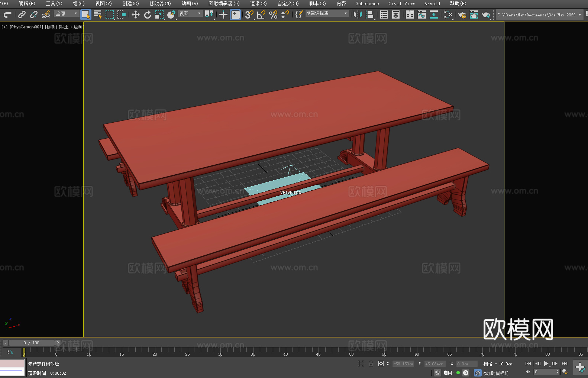Click the X coordinate input field
The width and height of the screenshot is (588, 378).
[x=403, y=364]
